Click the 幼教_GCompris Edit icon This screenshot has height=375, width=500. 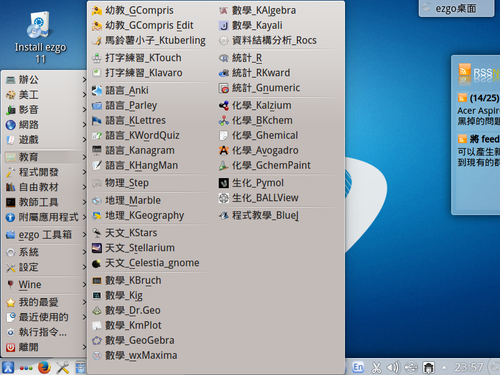[x=97, y=25]
